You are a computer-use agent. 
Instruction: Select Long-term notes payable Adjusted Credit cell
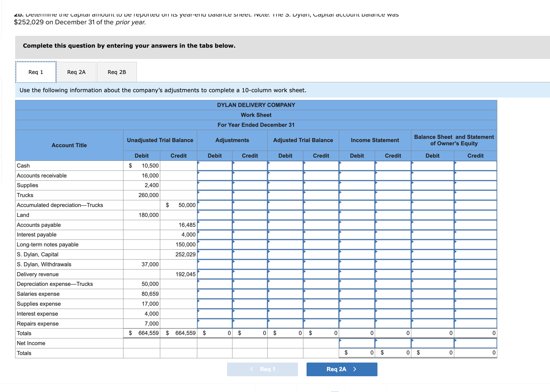(321, 244)
